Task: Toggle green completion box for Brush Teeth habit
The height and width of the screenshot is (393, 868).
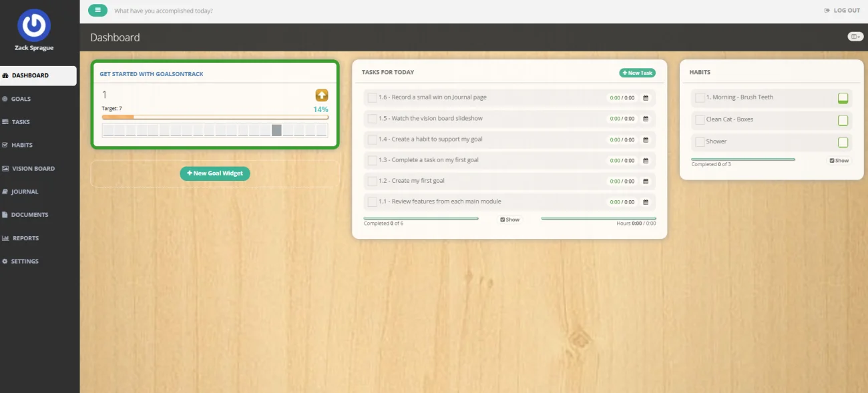Action: (x=843, y=98)
